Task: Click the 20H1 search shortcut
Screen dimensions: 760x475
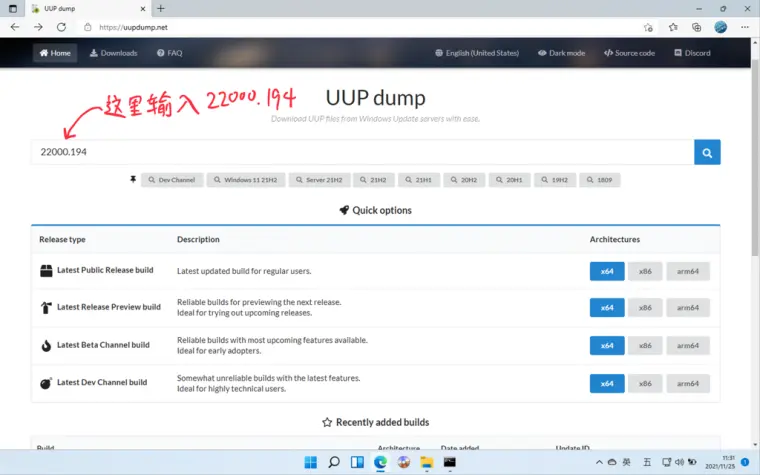Action: click(x=509, y=180)
